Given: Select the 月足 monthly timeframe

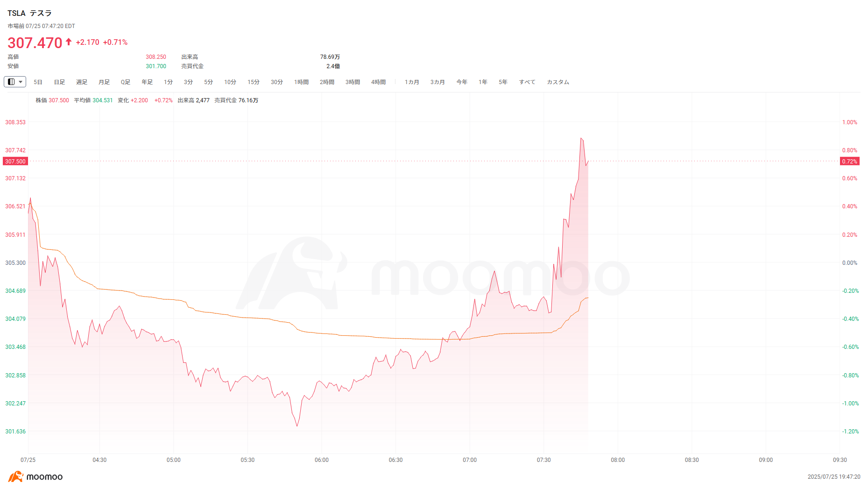Looking at the screenshot, I should tap(104, 82).
